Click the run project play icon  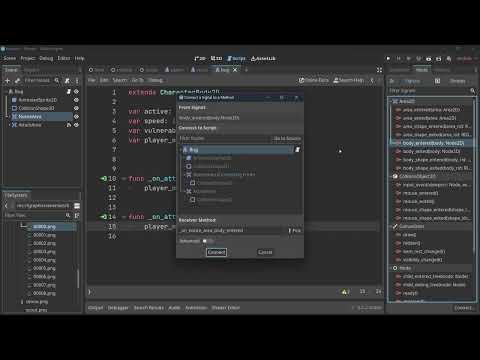(388, 59)
